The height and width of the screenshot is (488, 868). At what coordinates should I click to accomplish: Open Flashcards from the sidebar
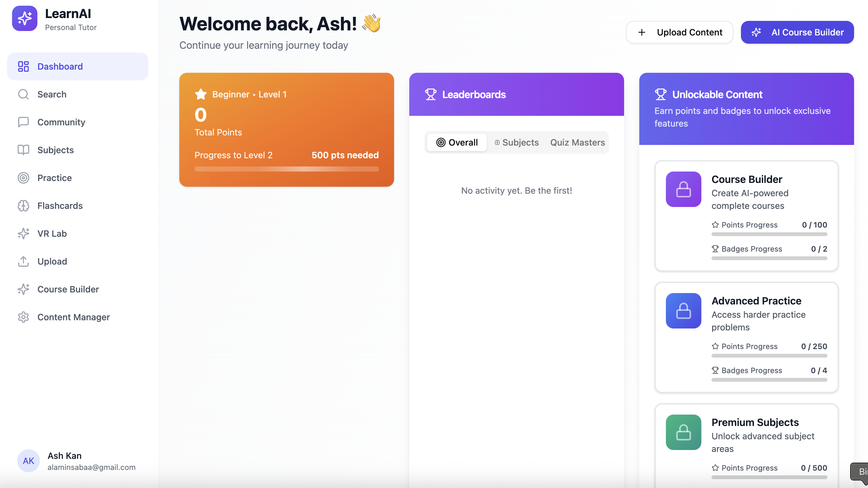click(78, 206)
